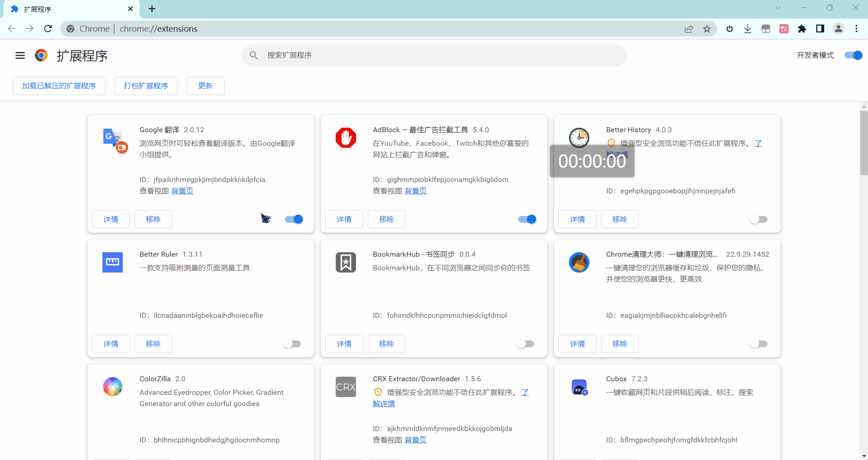
Task: Toggle the side panel icon
Action: (820, 29)
